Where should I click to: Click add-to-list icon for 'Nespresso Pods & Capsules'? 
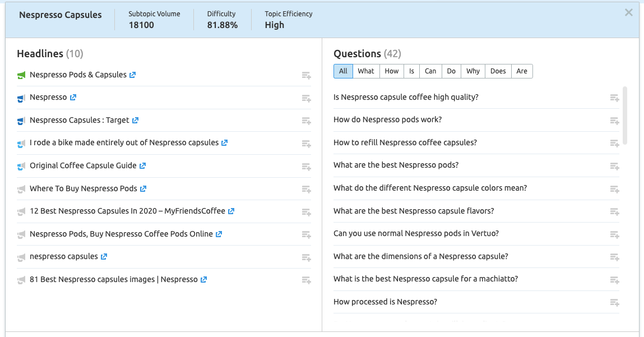[306, 76]
